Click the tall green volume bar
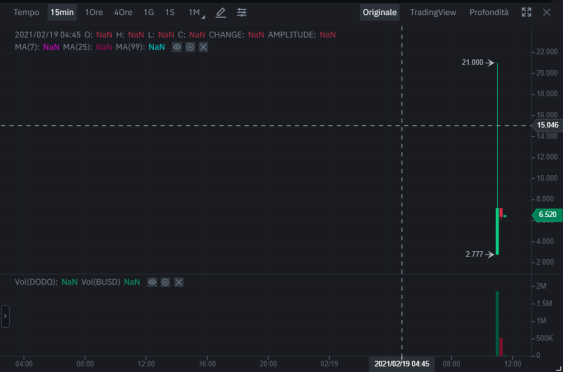Screen dimensions: 563x372 [497, 324]
